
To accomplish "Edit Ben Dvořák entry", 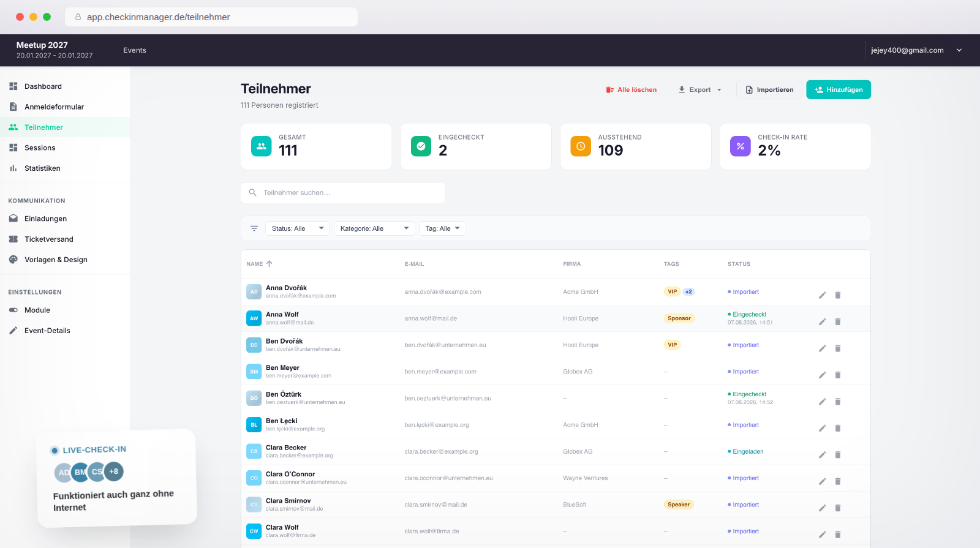I will pos(823,348).
